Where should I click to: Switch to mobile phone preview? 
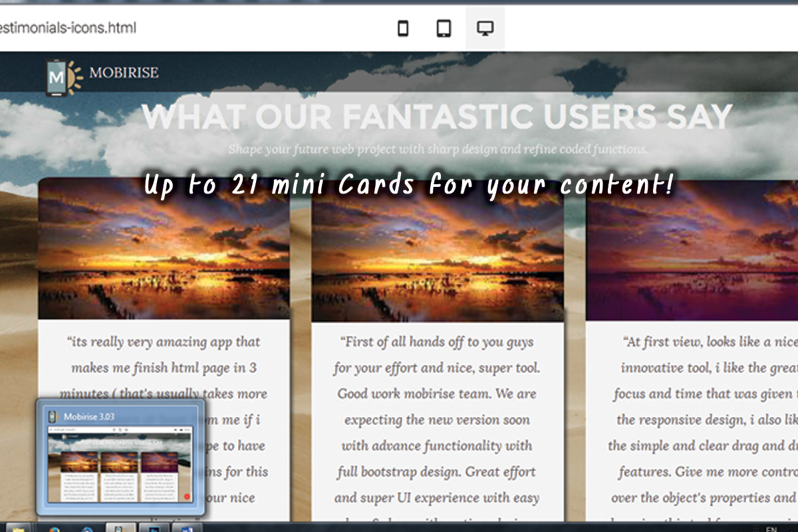403,29
